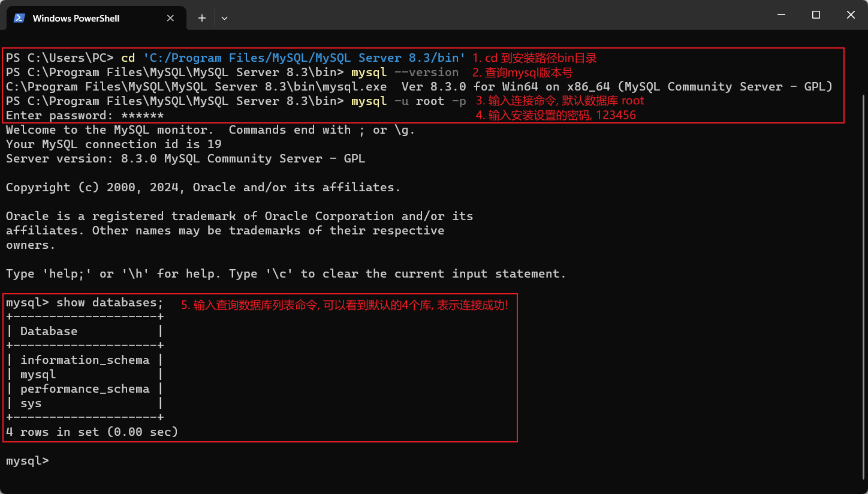Viewport: 868px width, 494px height.
Task: Click the 'mysql --version' command
Action: click(405, 72)
